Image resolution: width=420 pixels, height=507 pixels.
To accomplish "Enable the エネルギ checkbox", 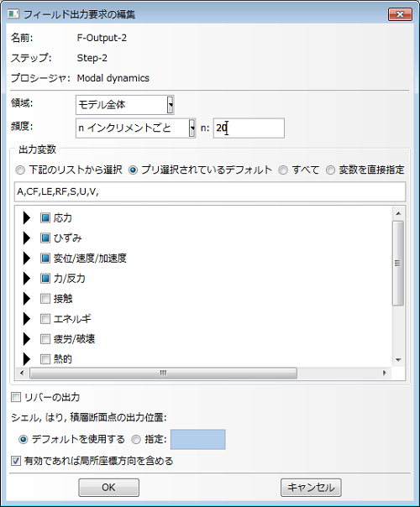I will tap(45, 319).
